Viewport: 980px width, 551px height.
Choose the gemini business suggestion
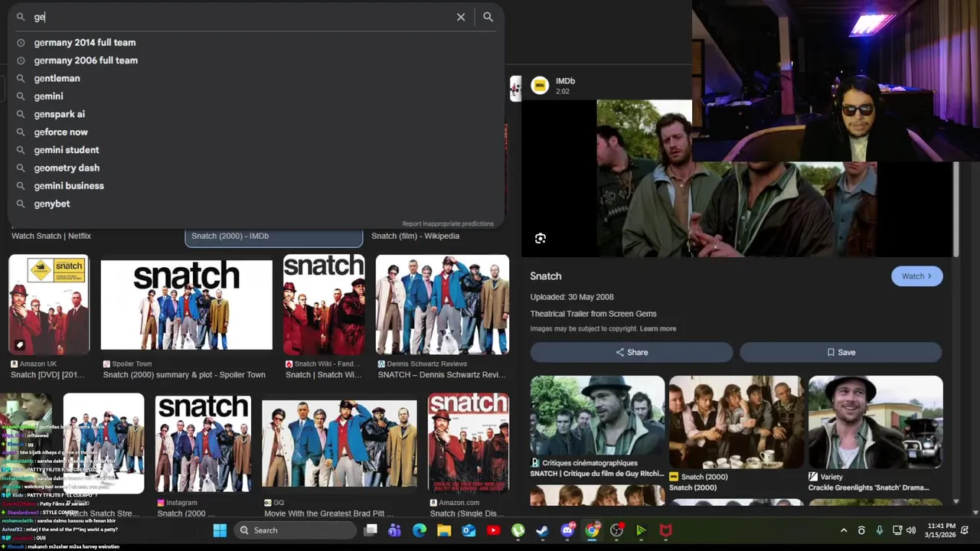69,186
